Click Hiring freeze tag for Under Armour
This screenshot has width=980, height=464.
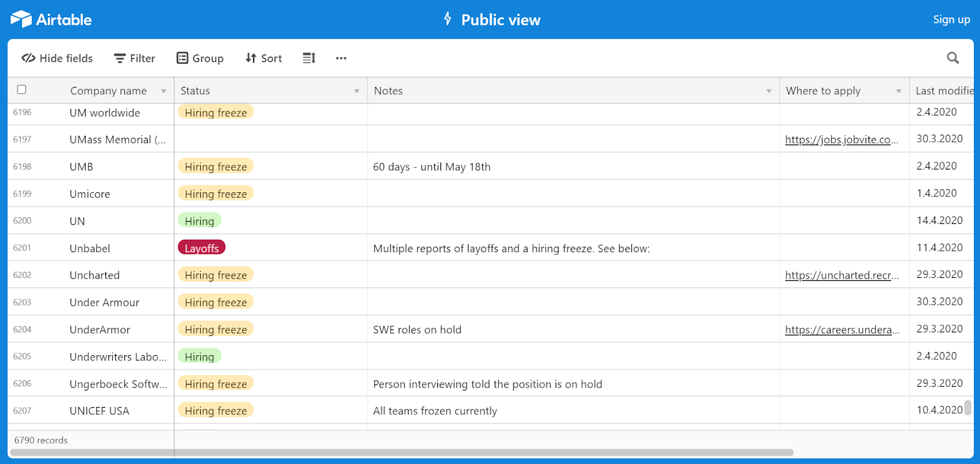click(216, 302)
